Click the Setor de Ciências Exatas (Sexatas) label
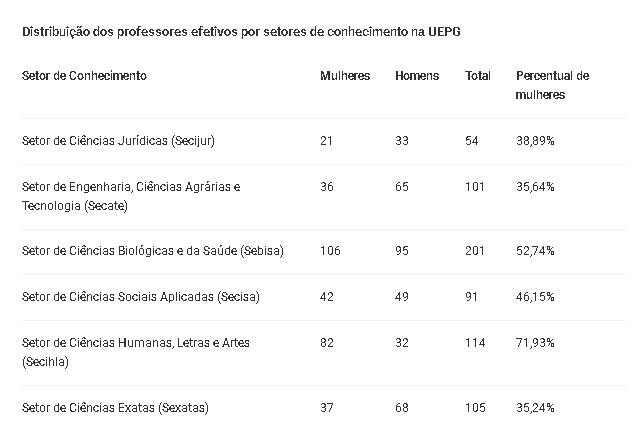 click(115, 408)
